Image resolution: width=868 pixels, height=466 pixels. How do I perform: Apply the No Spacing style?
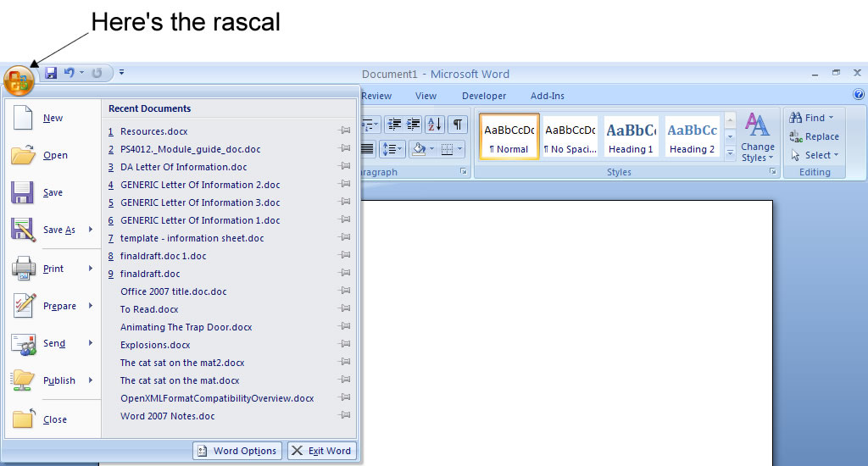[570, 136]
